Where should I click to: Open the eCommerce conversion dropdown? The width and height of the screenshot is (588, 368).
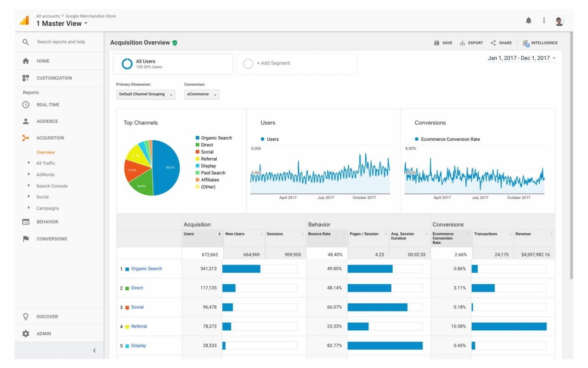(202, 94)
